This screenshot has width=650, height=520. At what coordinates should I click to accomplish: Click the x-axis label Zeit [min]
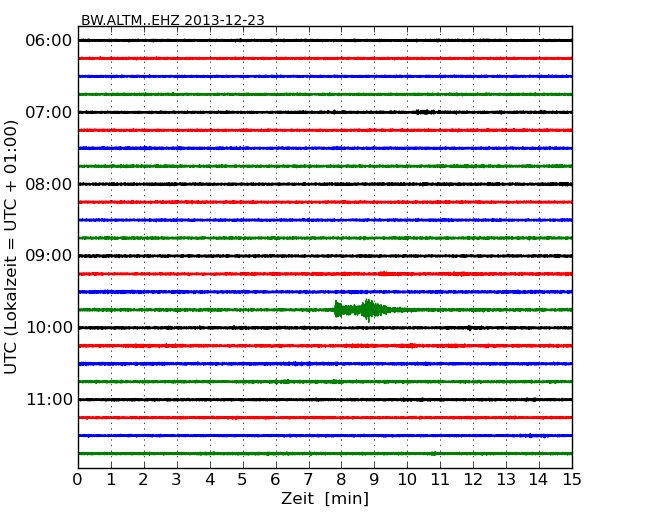(325, 498)
